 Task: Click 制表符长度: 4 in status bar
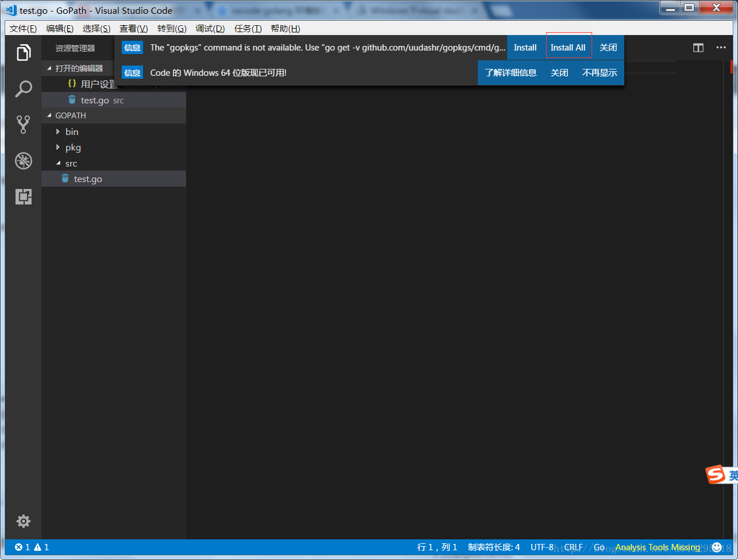(x=494, y=547)
